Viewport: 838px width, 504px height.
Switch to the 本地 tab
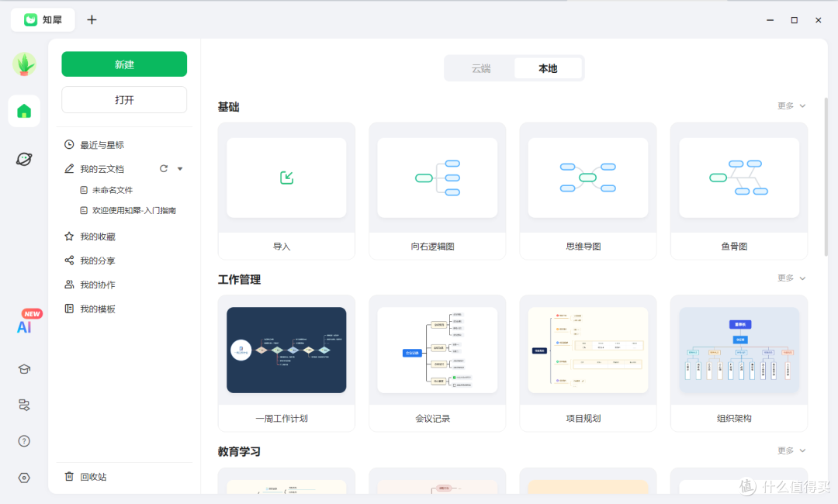(548, 68)
